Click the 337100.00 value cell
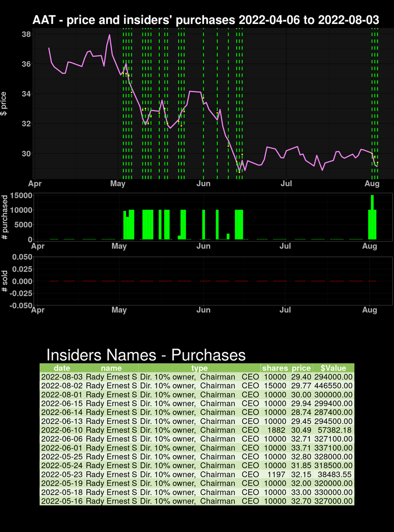 (333, 448)
